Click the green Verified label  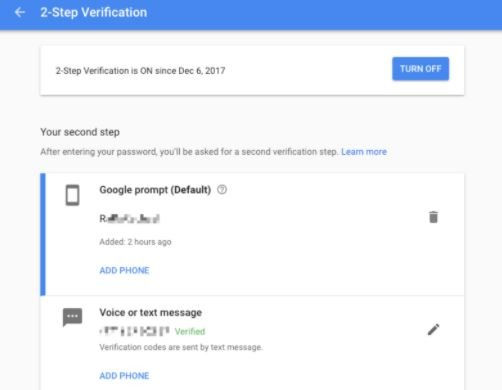[190, 331]
